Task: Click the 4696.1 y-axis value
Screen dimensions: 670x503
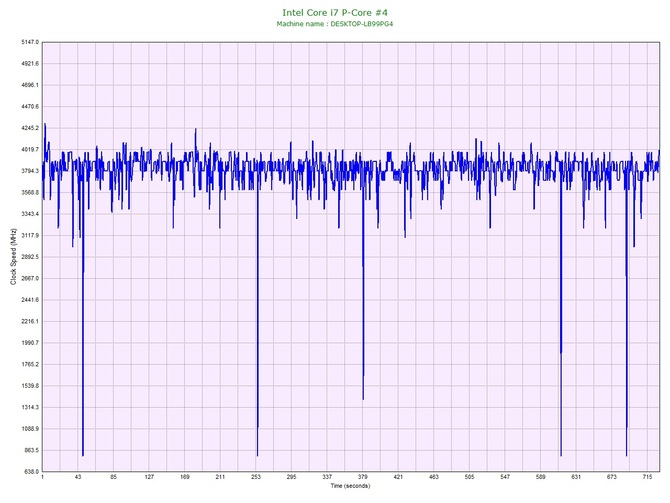Action: click(x=30, y=85)
